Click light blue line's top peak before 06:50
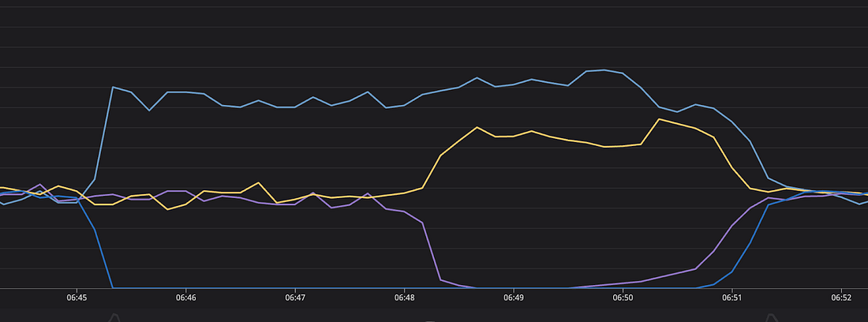Viewport: 868px width, 322px height. [x=604, y=69]
